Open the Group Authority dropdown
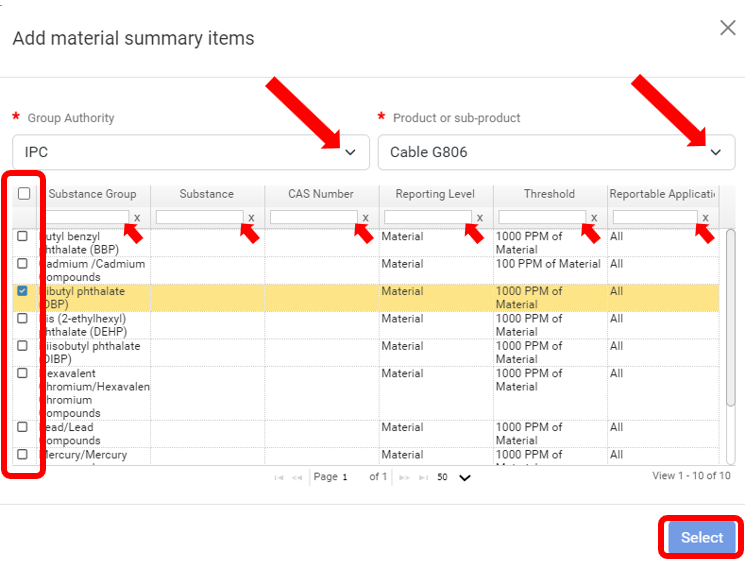745x565 pixels. [350, 152]
